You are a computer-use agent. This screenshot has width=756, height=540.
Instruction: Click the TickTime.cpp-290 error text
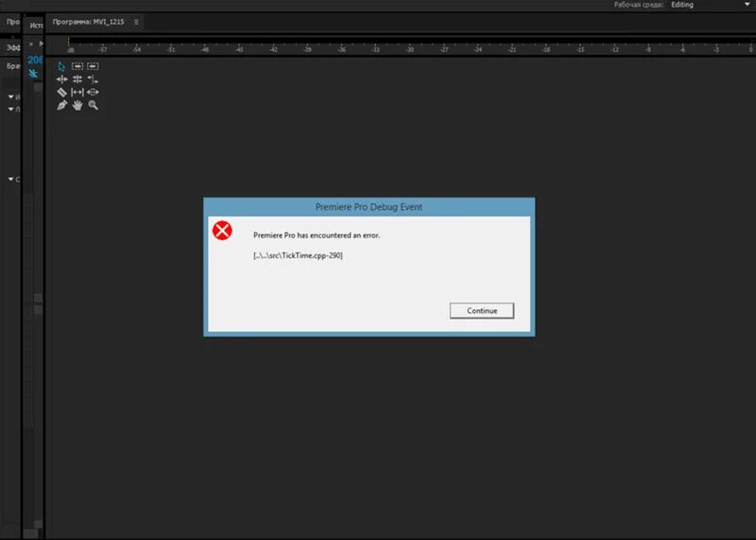click(x=298, y=255)
